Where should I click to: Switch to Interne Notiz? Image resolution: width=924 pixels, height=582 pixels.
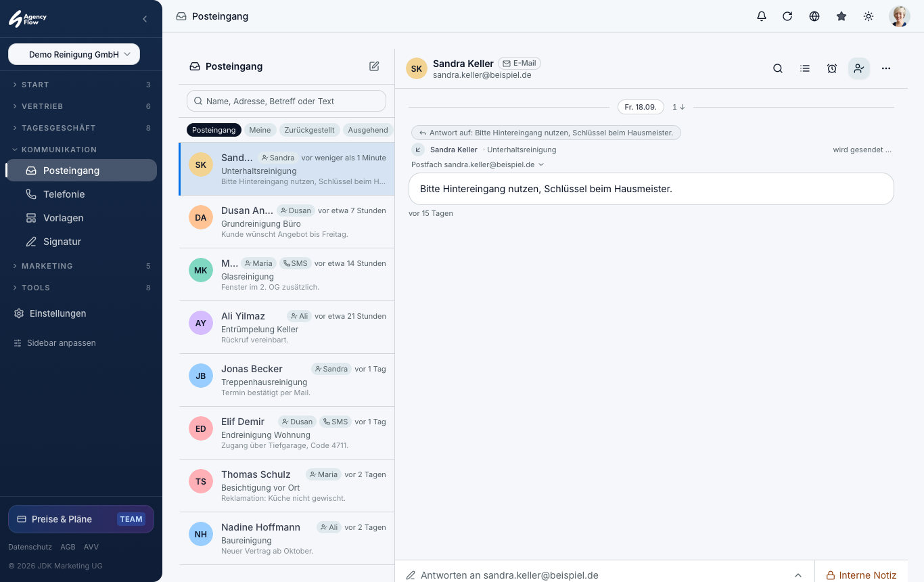coord(861,575)
